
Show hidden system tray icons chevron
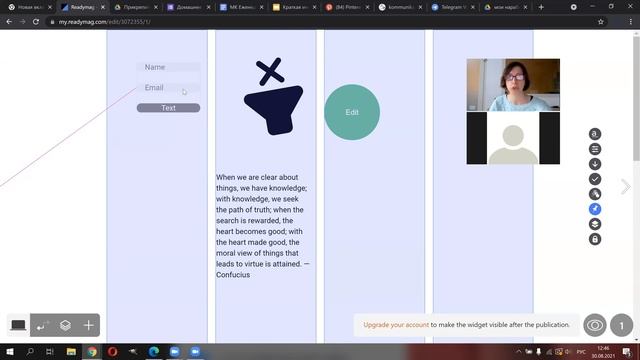tap(518, 351)
